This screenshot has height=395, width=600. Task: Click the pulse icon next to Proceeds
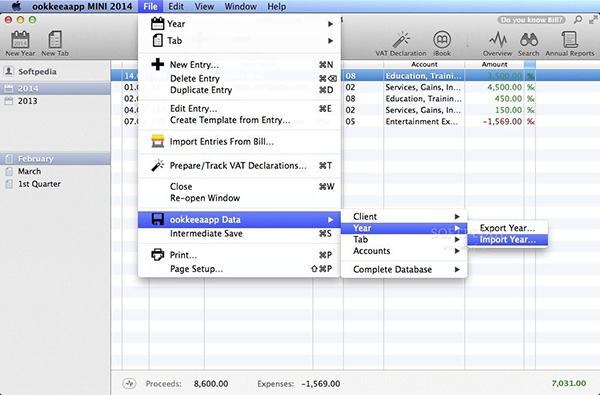129,383
